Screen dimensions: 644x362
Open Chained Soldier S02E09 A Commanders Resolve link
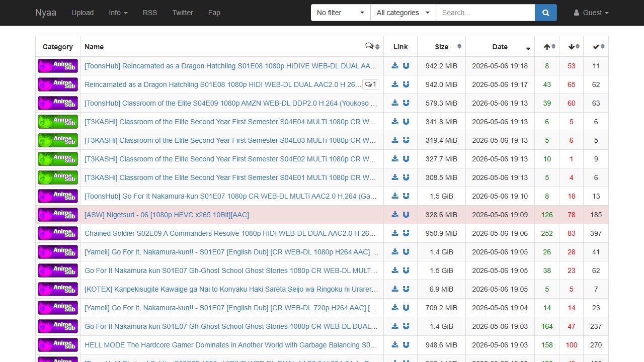(230, 233)
